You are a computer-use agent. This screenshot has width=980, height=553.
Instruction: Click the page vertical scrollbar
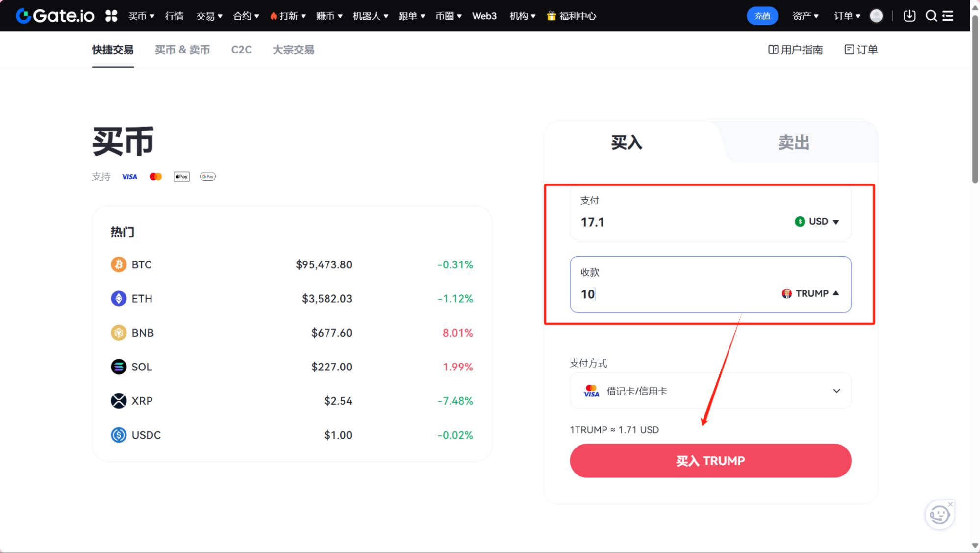975,98
